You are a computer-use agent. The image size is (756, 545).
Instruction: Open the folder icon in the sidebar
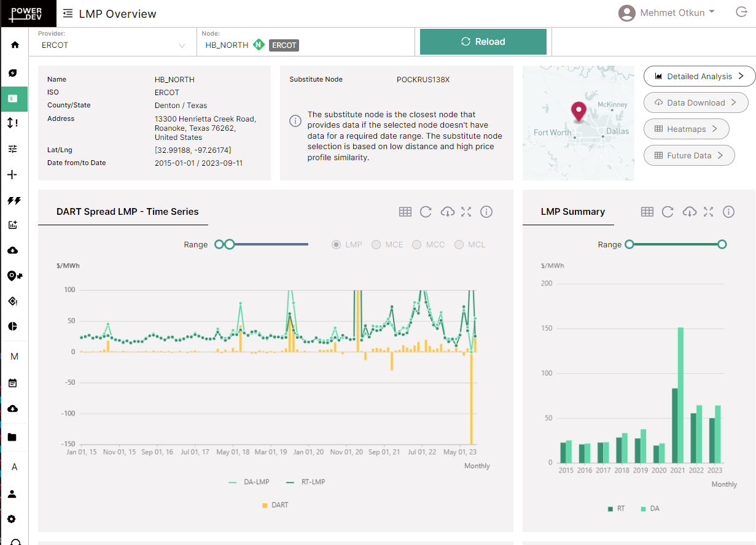pyautogui.click(x=12, y=438)
